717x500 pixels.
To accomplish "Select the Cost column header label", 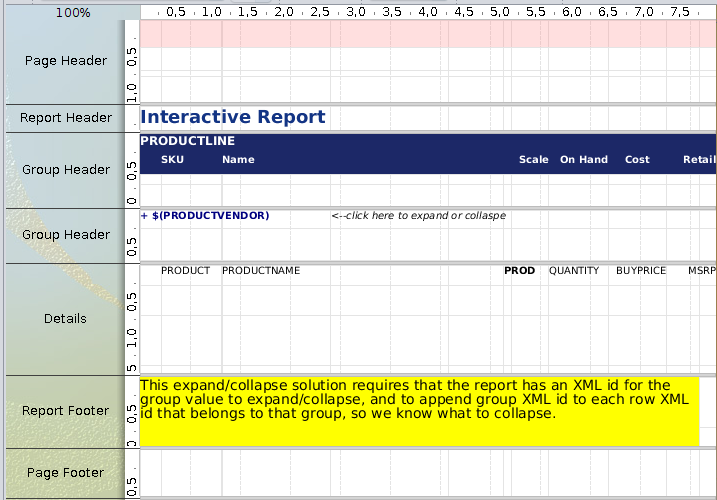I will 637,159.
